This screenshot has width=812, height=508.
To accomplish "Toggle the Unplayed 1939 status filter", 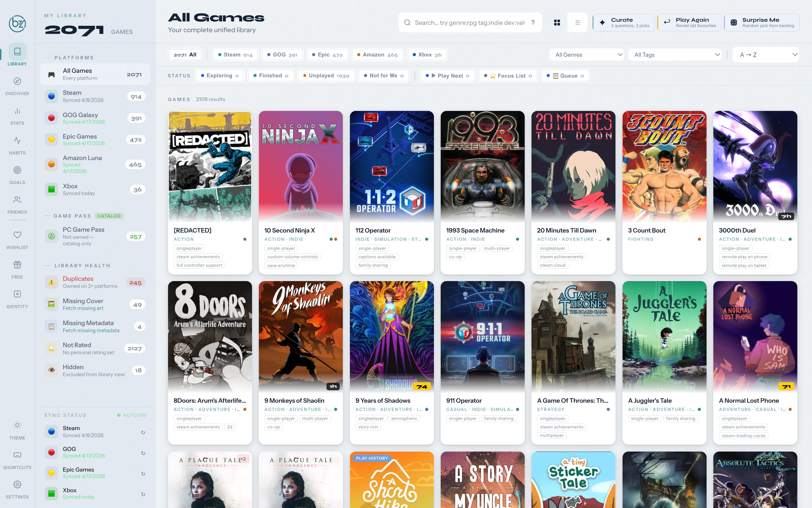I will 326,76.
